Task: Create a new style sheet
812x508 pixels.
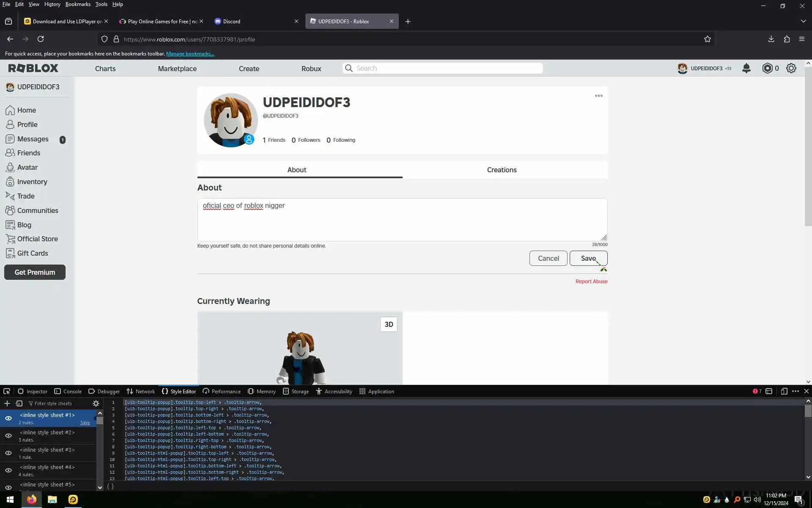Action: (7, 403)
